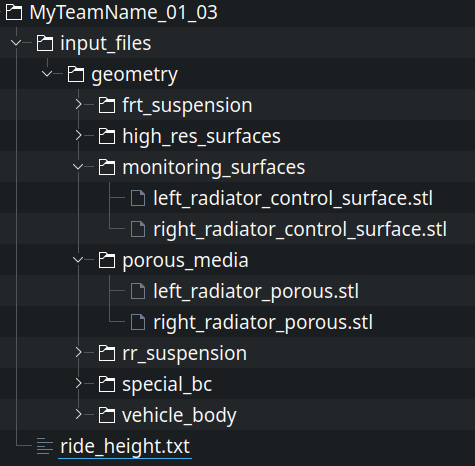Collapse the porous_media folder chevron

78,260
